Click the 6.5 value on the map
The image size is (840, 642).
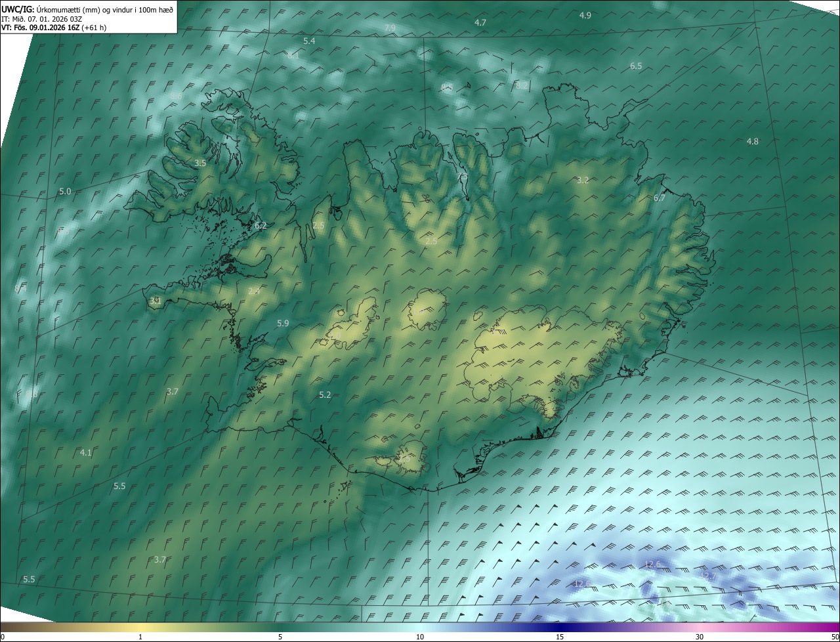click(636, 66)
